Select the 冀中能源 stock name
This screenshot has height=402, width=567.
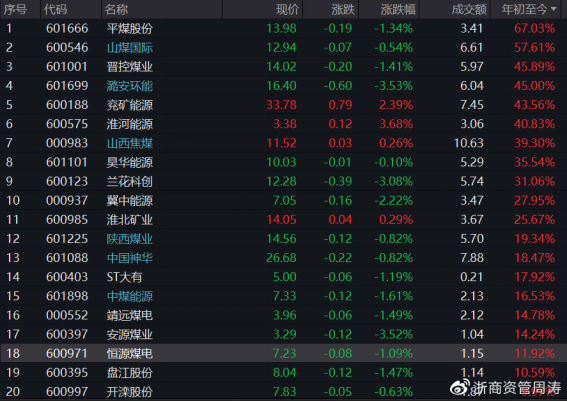click(130, 201)
